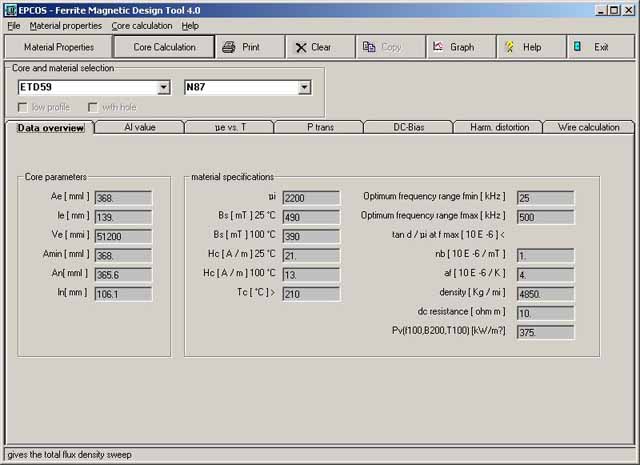Viewport: 640px width, 465px height.
Task: Click the 'tan d / µi at f max' label
Action: coord(448,235)
